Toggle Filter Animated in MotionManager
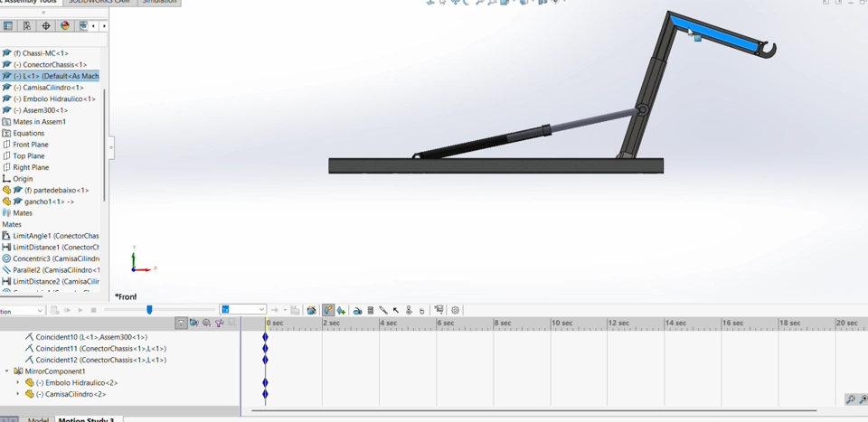This screenshot has width=868, height=422. [x=193, y=323]
